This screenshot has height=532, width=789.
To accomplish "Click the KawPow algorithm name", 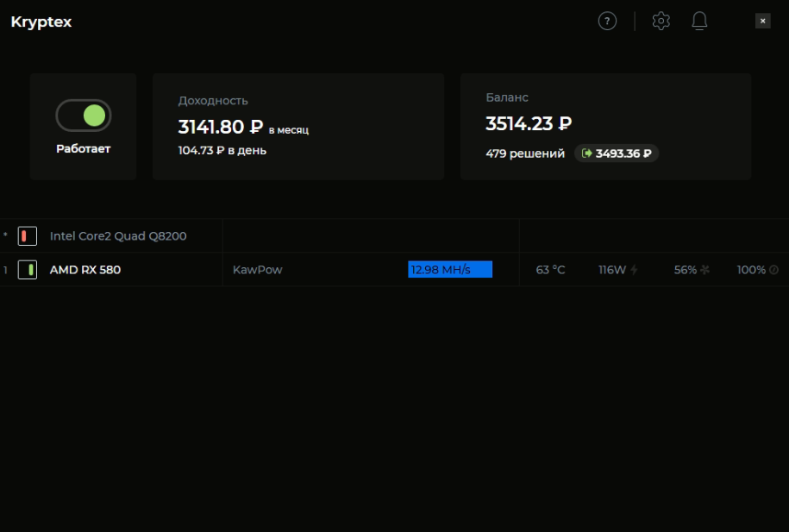I will pos(258,270).
